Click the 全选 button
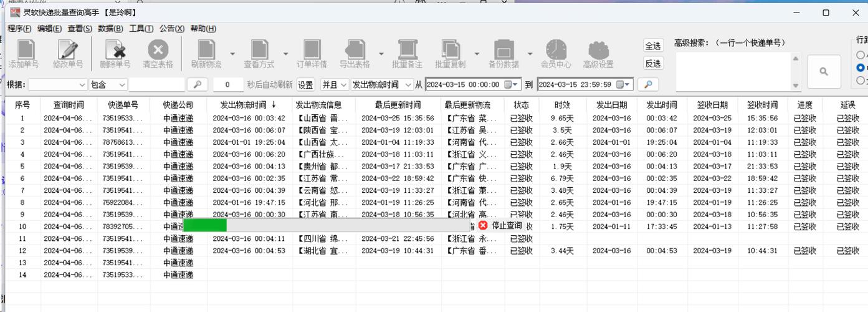868x312 pixels. pos(653,46)
